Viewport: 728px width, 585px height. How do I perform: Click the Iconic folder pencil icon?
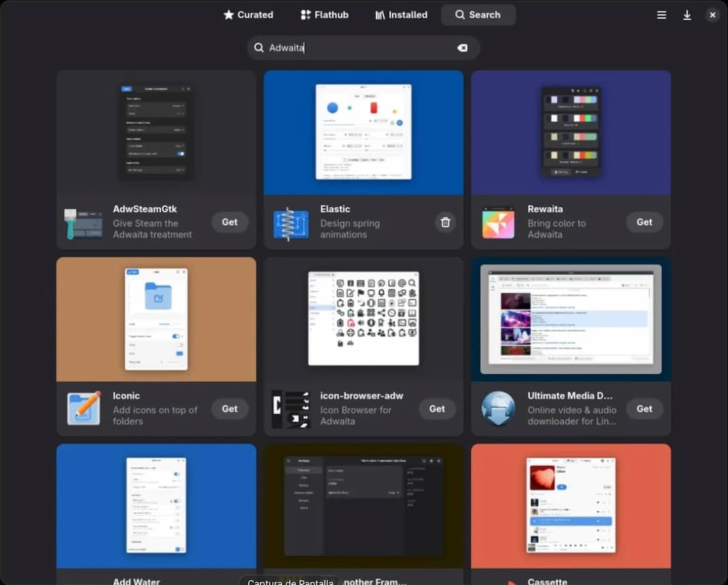coord(84,409)
